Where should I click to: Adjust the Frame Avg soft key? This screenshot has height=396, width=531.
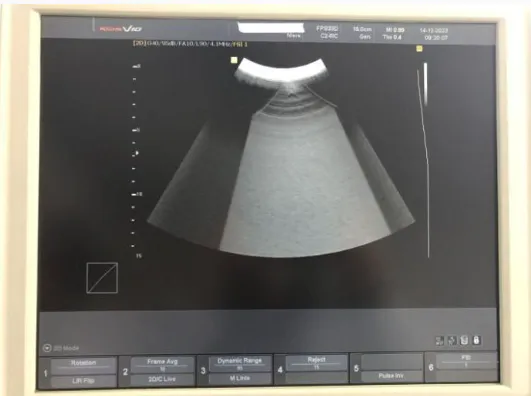coord(163,364)
